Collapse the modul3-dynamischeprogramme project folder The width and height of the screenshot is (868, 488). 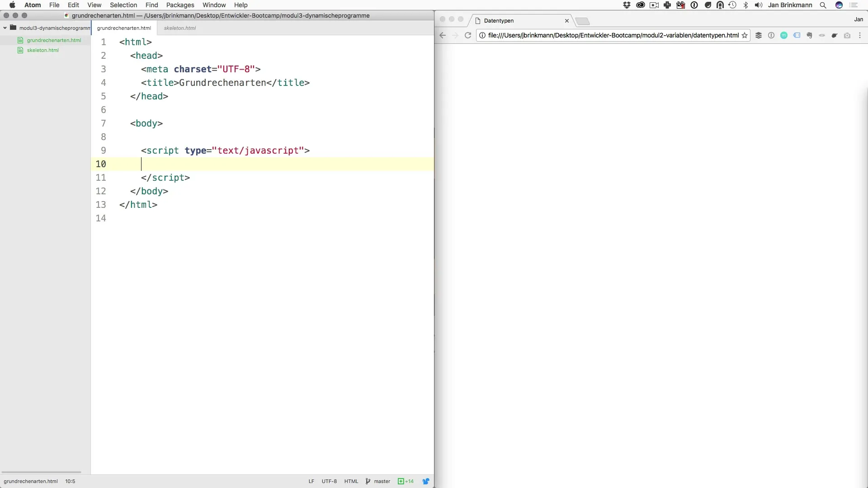[x=5, y=28]
